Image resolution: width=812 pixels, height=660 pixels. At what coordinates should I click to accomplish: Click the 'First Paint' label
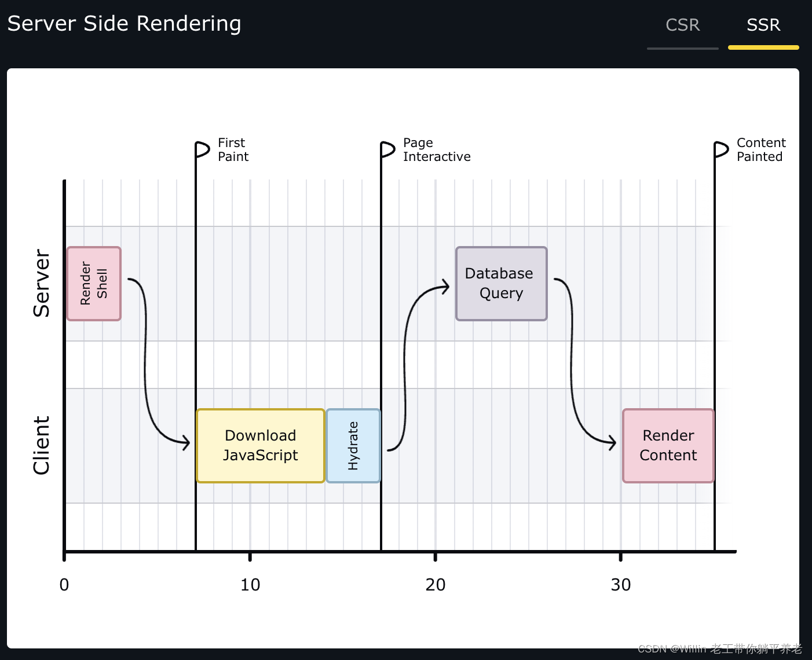(x=233, y=149)
